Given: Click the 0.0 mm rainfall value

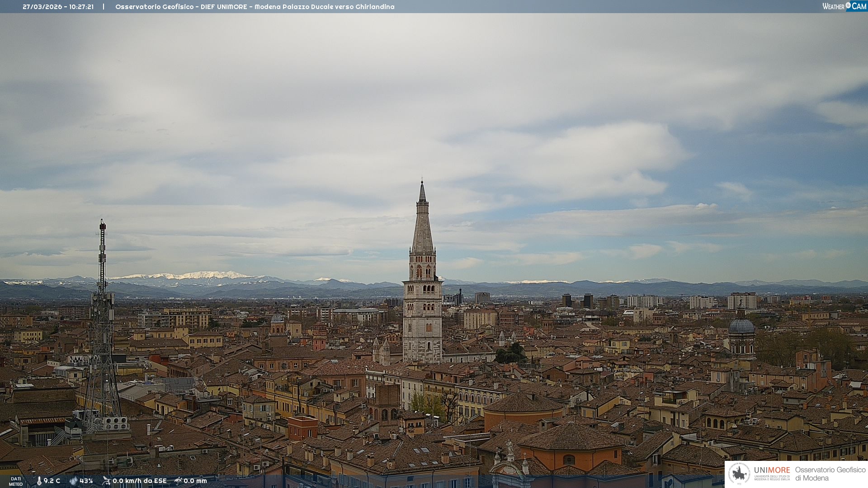Looking at the screenshot, I should pos(195,481).
